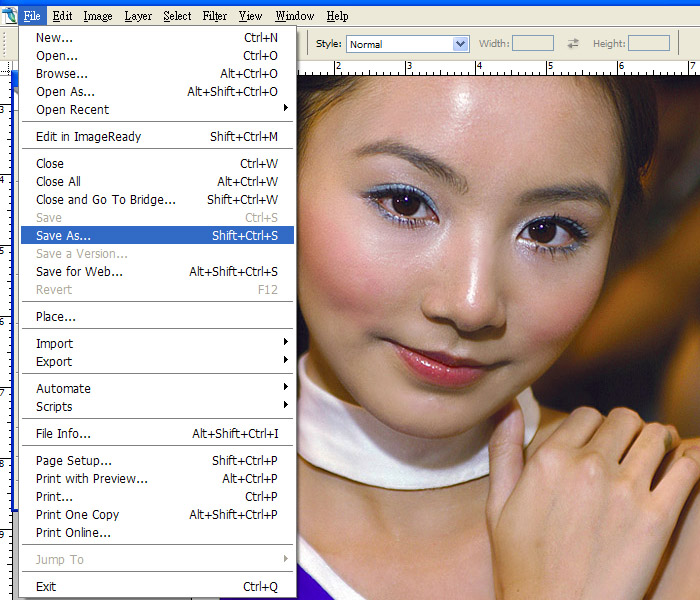Viewport: 700px width, 600px height.
Task: Open the Style dropdown set to Normal
Action: pyautogui.click(x=407, y=44)
